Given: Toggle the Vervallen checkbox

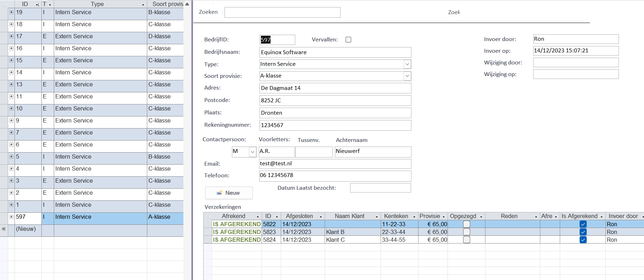Looking at the screenshot, I should click(348, 40).
